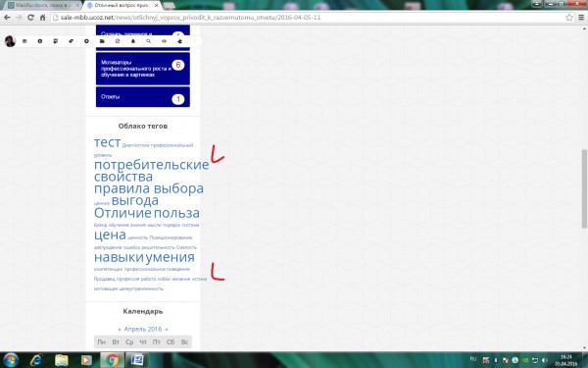Click the выгода tag
588x368 pixels.
[135, 200]
